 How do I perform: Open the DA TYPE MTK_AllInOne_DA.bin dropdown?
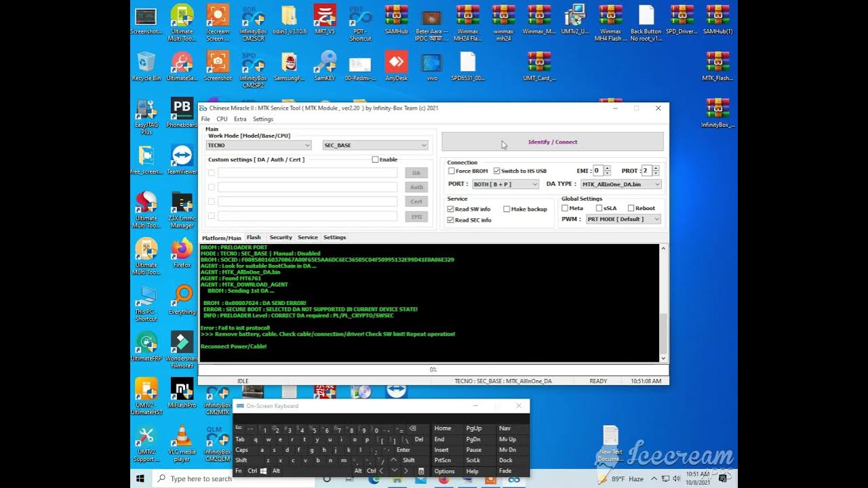click(620, 184)
